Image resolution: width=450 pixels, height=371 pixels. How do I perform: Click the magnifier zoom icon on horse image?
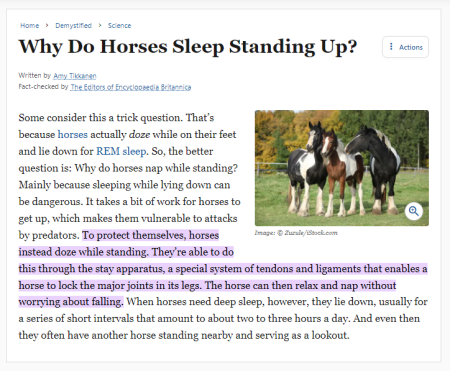point(414,211)
